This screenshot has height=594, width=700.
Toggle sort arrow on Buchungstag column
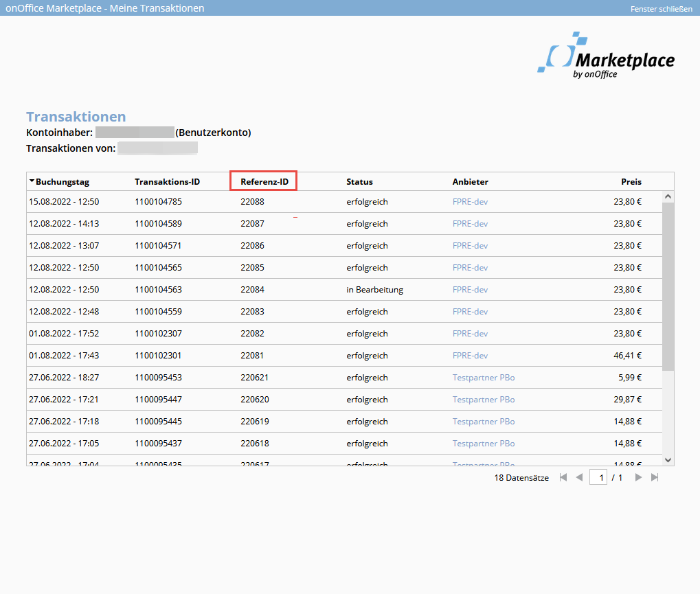pyautogui.click(x=32, y=181)
